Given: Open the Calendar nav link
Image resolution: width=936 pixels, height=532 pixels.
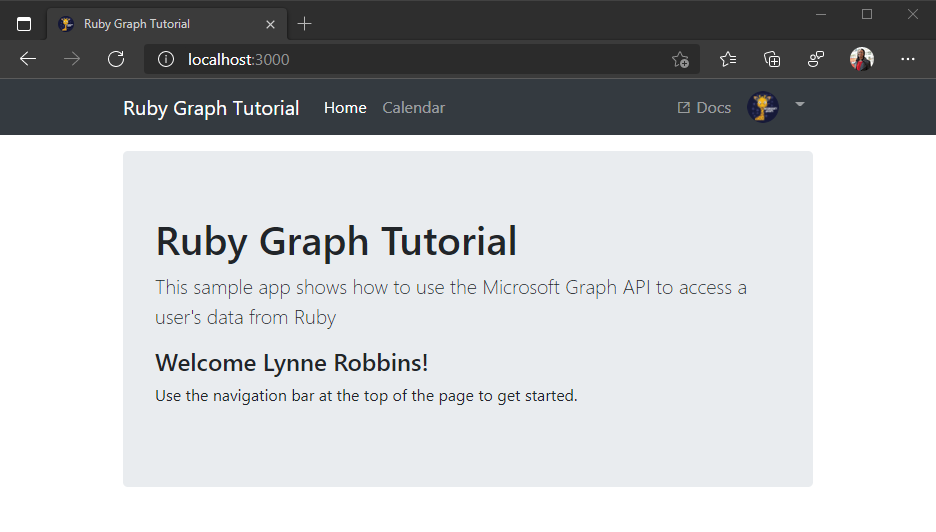Looking at the screenshot, I should 414,107.
